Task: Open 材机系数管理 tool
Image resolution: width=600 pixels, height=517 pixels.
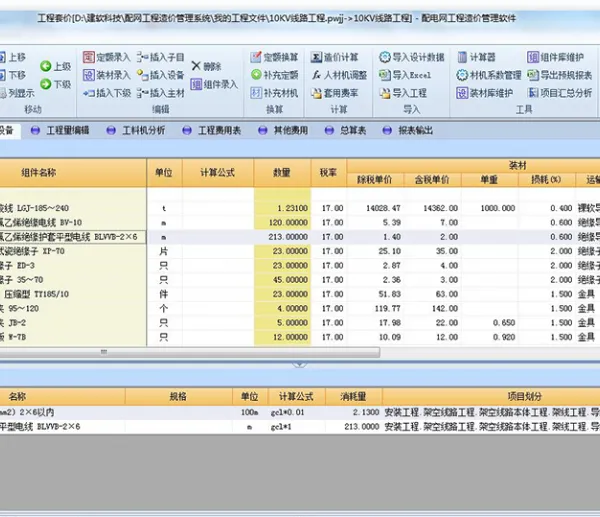Action: tap(489, 75)
